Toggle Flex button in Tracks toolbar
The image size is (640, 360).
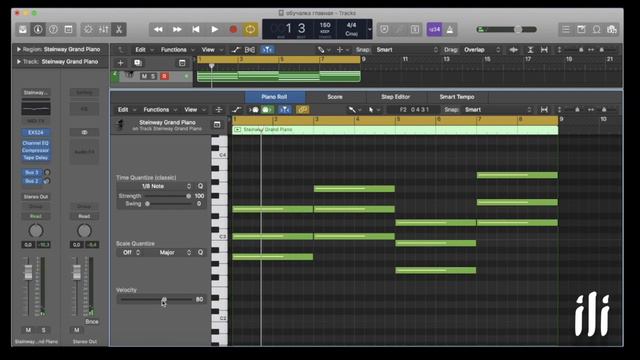(x=250, y=50)
